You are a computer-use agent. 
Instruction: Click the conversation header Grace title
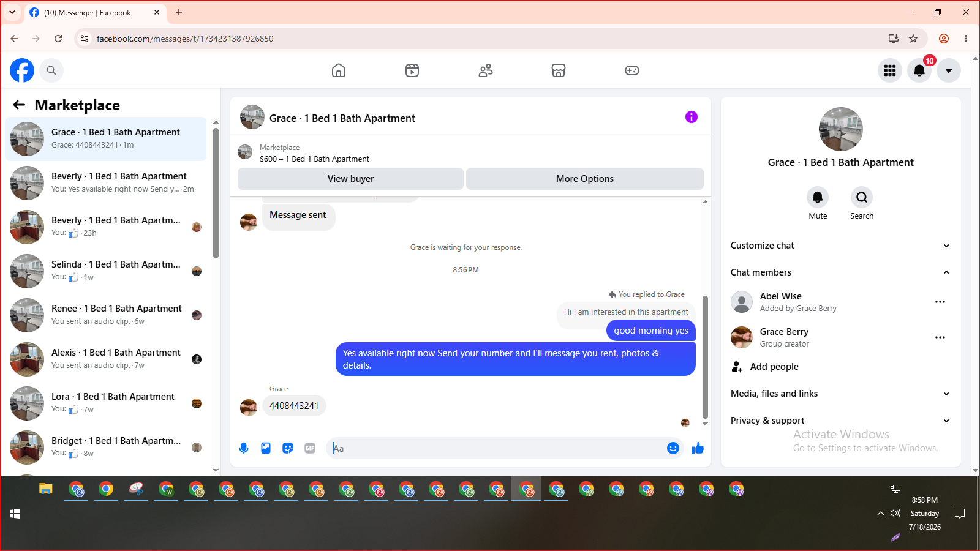(x=342, y=118)
